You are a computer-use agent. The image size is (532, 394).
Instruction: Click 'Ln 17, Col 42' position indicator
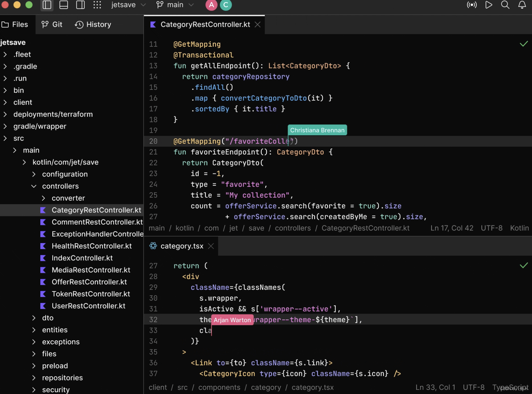tap(452, 228)
